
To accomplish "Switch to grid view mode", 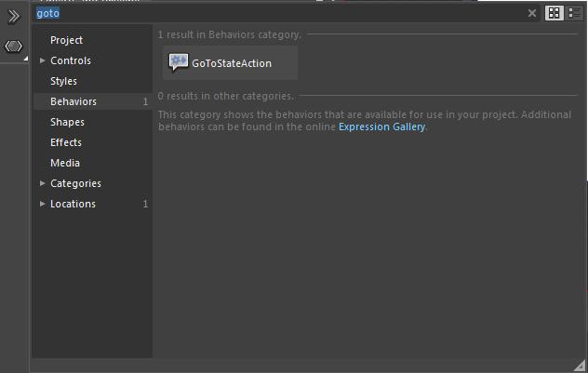I will pos(554,13).
